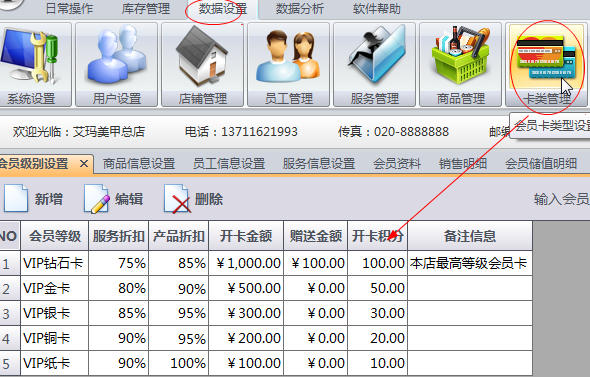Open 卡类管理 card management icon

point(546,64)
